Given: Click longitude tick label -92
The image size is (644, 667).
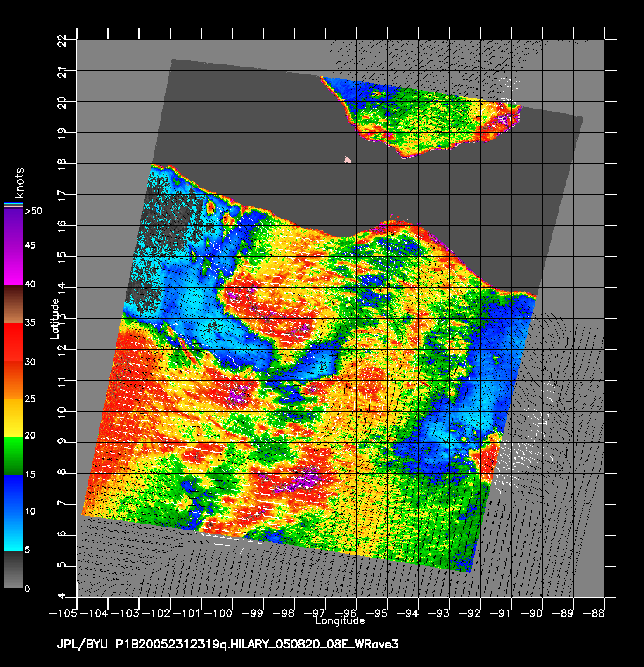Looking at the screenshot, I should [x=469, y=613].
